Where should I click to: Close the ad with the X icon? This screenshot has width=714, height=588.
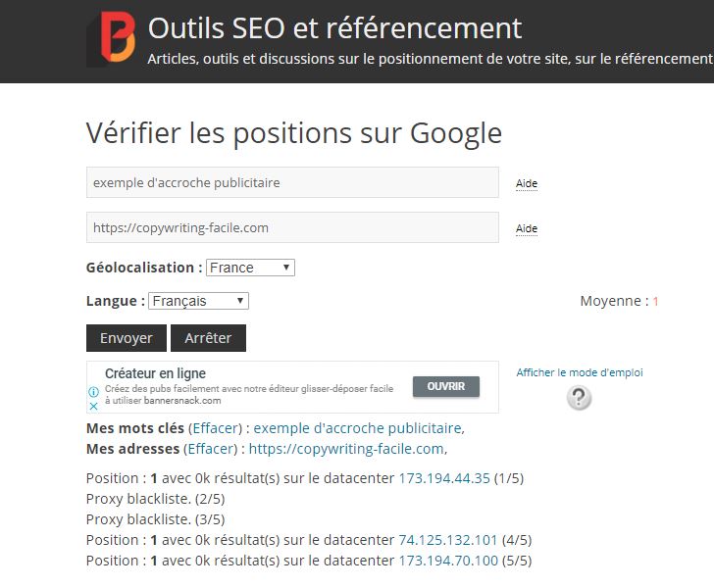coord(94,405)
